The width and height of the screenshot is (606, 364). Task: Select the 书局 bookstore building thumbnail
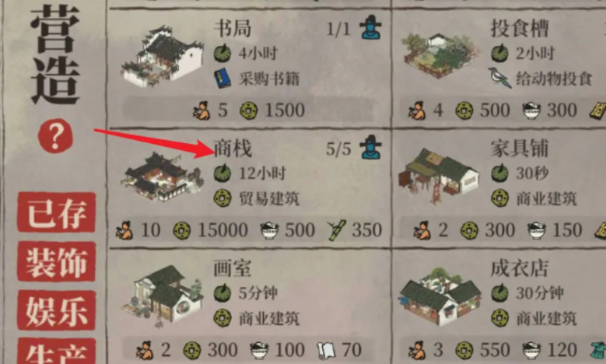[163, 56]
